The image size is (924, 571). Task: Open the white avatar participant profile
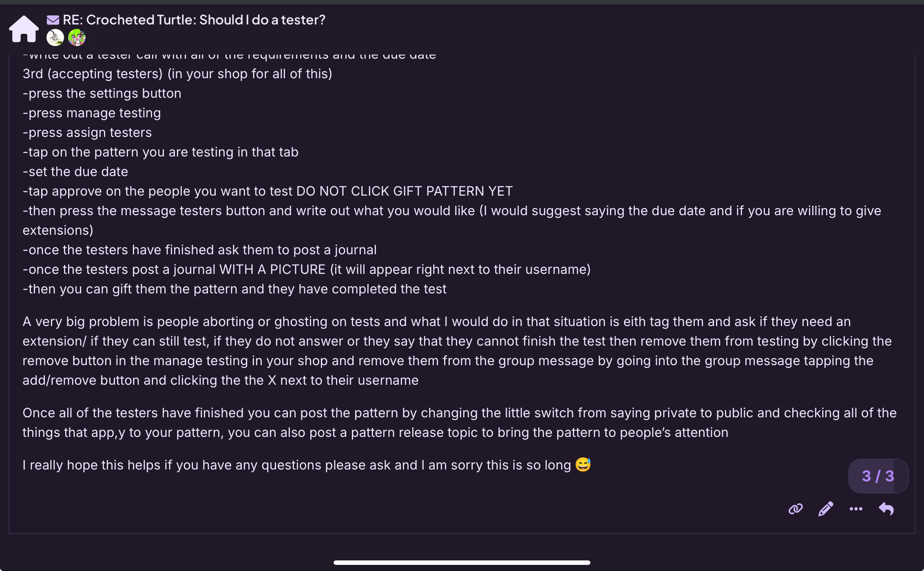click(x=55, y=38)
